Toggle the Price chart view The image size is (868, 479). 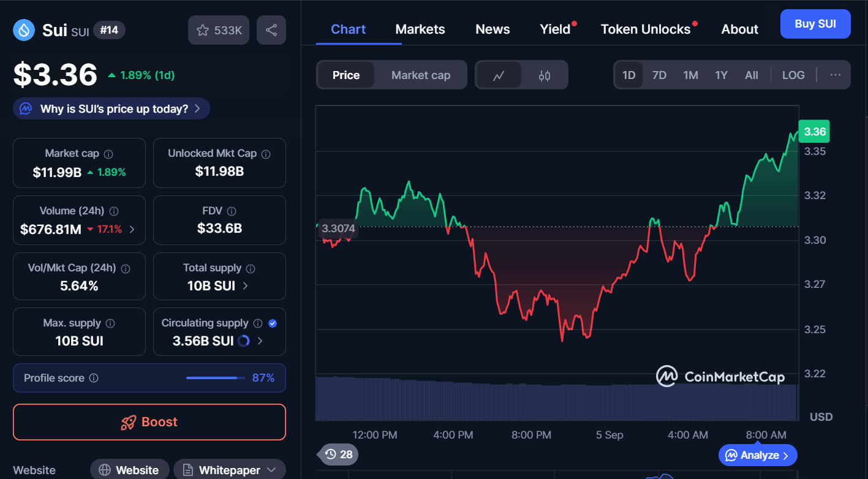[345, 75]
